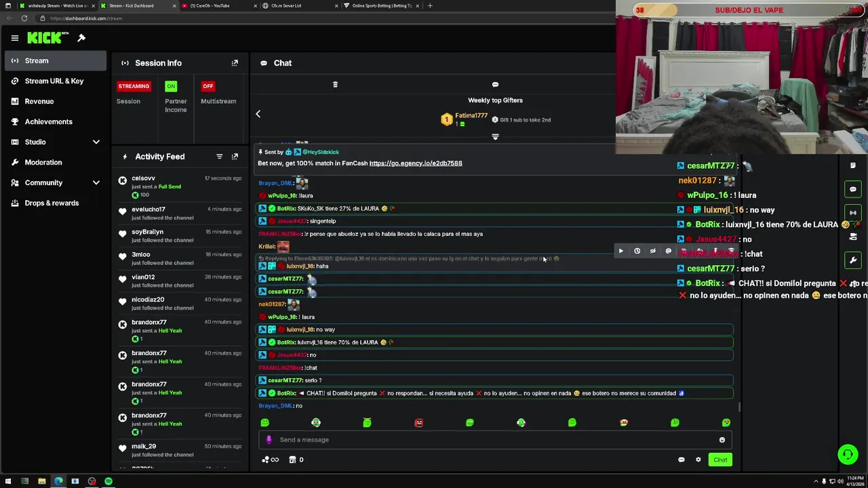This screenshot has width=868, height=488.
Task: Click the green Chat send button
Action: (x=720, y=460)
